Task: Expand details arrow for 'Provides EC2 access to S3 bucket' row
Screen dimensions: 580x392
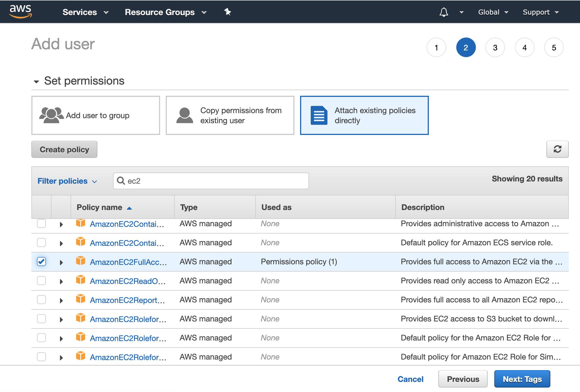Action: pyautogui.click(x=61, y=319)
